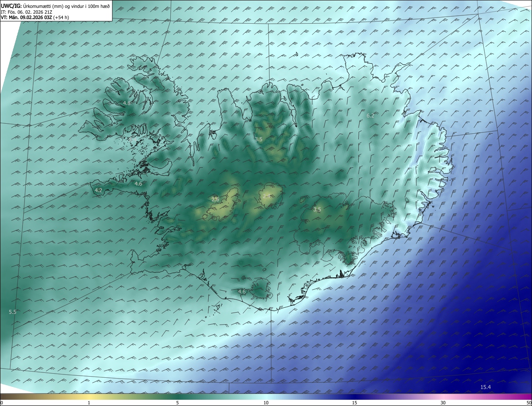
Task: Click the color scale tick labeled 50
Action: 529,403
